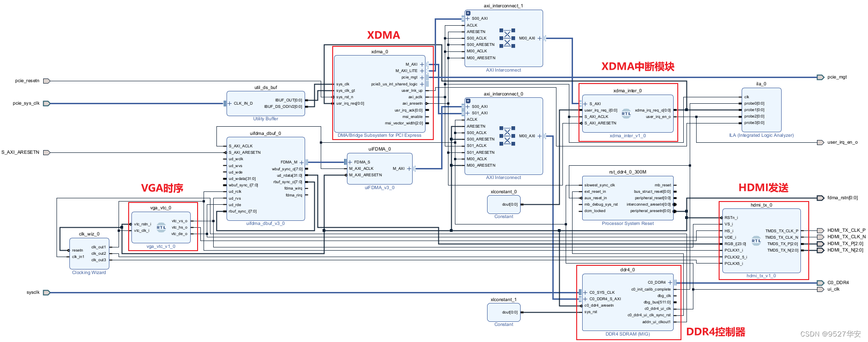
Task: Click the RTL icon in xdma_inter_0 block
Action: [x=626, y=114]
